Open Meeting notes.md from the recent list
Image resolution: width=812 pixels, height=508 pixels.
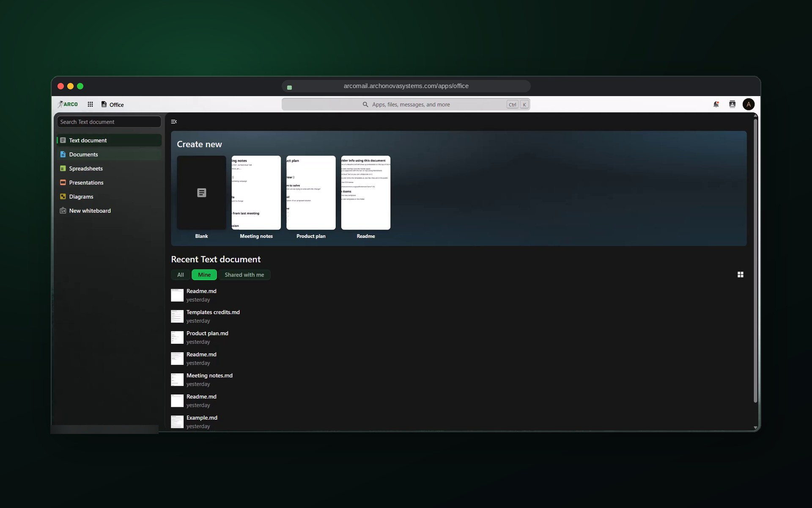pyautogui.click(x=209, y=375)
